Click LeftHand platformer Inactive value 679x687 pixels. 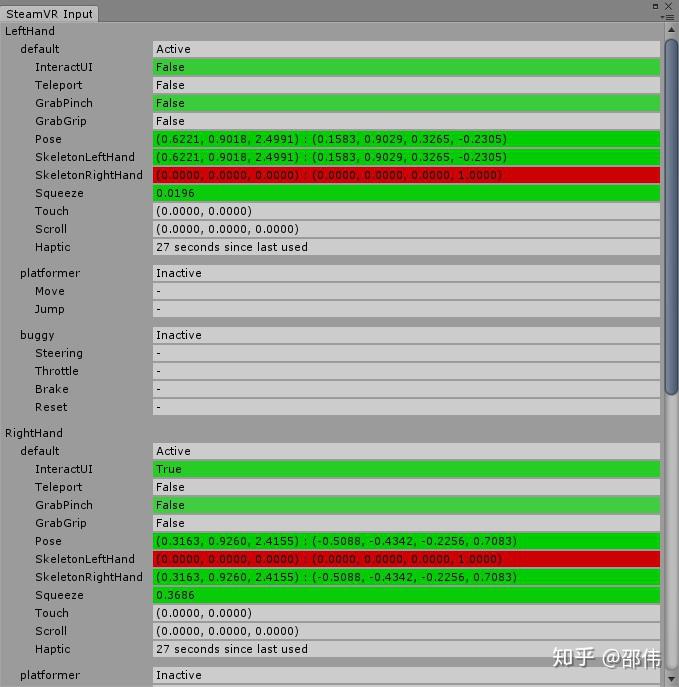pos(406,273)
